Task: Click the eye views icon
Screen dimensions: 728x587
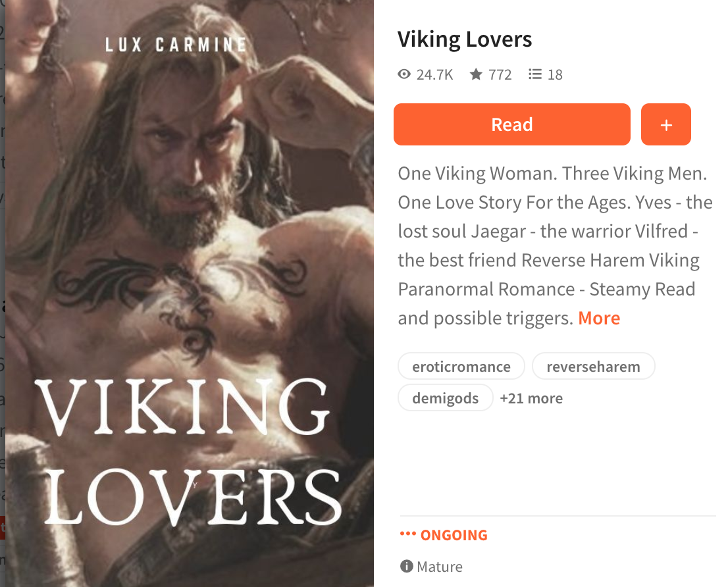Action: [x=404, y=74]
